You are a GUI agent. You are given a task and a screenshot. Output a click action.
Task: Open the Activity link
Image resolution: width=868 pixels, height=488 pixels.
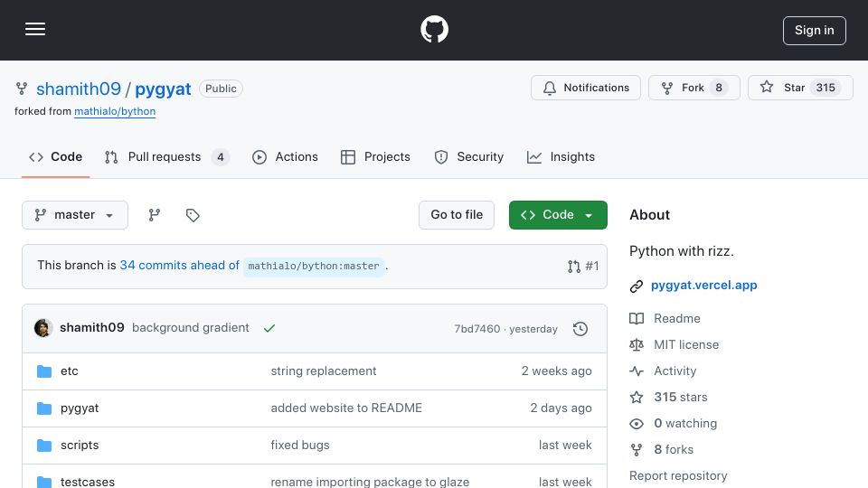[675, 371]
